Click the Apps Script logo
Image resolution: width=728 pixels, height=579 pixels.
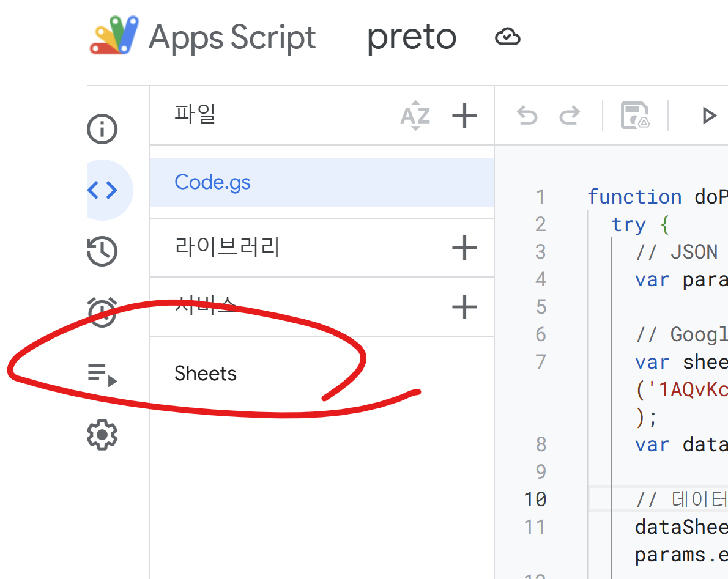coord(114,35)
